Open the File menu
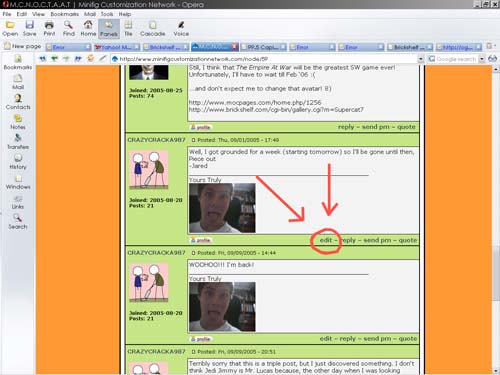This screenshot has height=375, width=500. (7, 14)
